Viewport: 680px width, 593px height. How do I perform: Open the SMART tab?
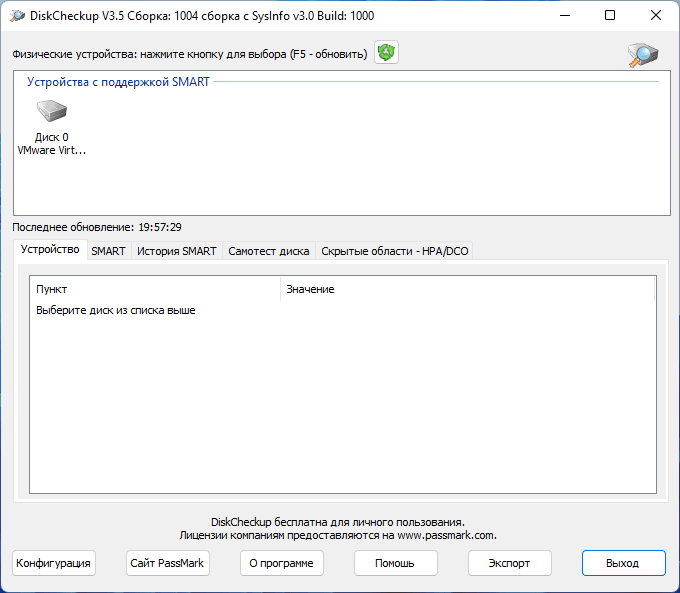pos(108,251)
